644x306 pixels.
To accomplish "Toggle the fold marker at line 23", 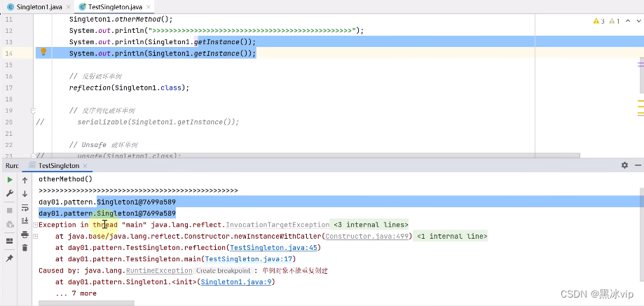I will [x=33, y=156].
